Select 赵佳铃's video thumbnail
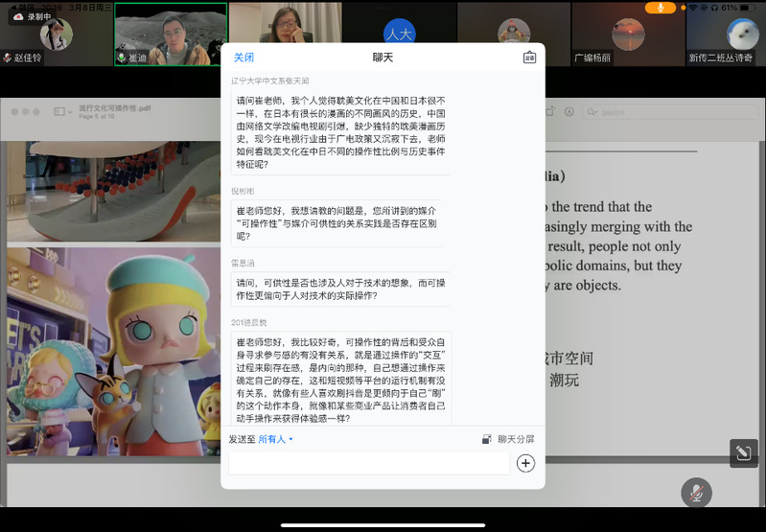 click(x=56, y=35)
